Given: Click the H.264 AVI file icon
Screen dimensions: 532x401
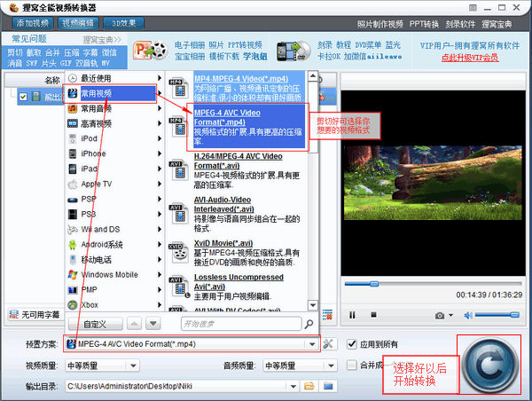Looking at the screenshot, I should pyautogui.click(x=178, y=170).
